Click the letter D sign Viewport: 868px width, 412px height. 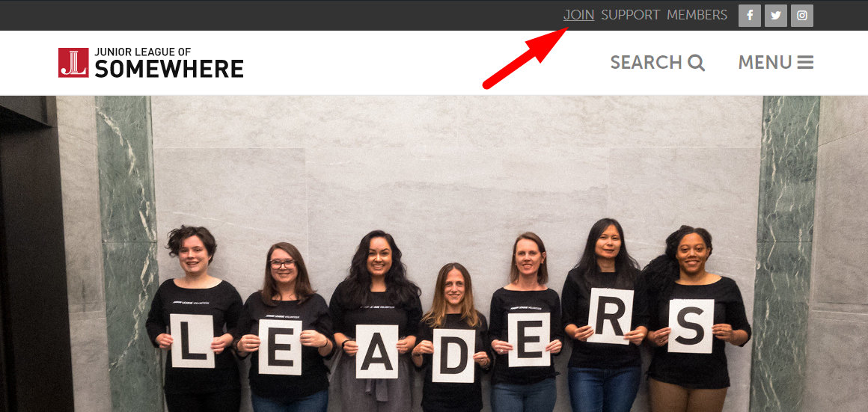pos(453,356)
